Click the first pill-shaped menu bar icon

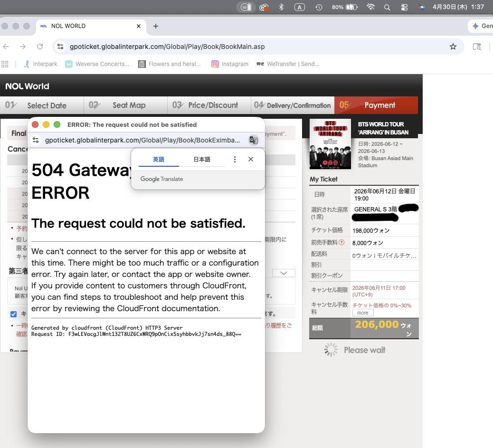click(246, 7)
